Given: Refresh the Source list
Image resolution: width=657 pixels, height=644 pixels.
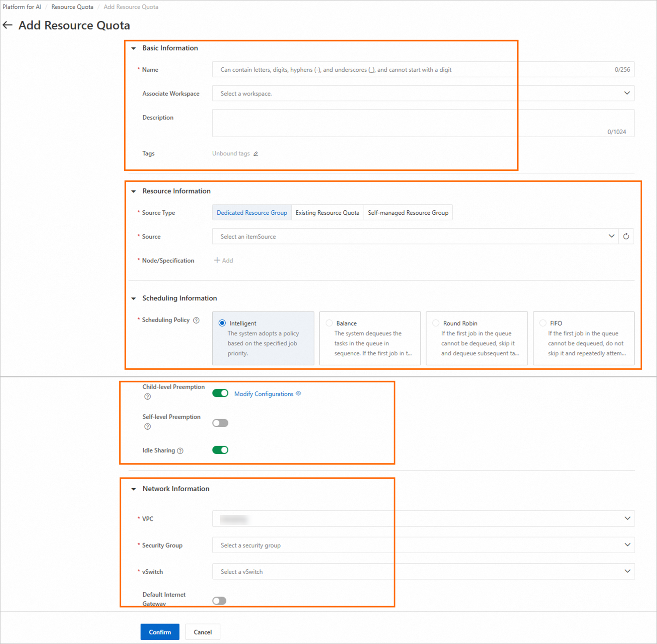Looking at the screenshot, I should click(626, 236).
